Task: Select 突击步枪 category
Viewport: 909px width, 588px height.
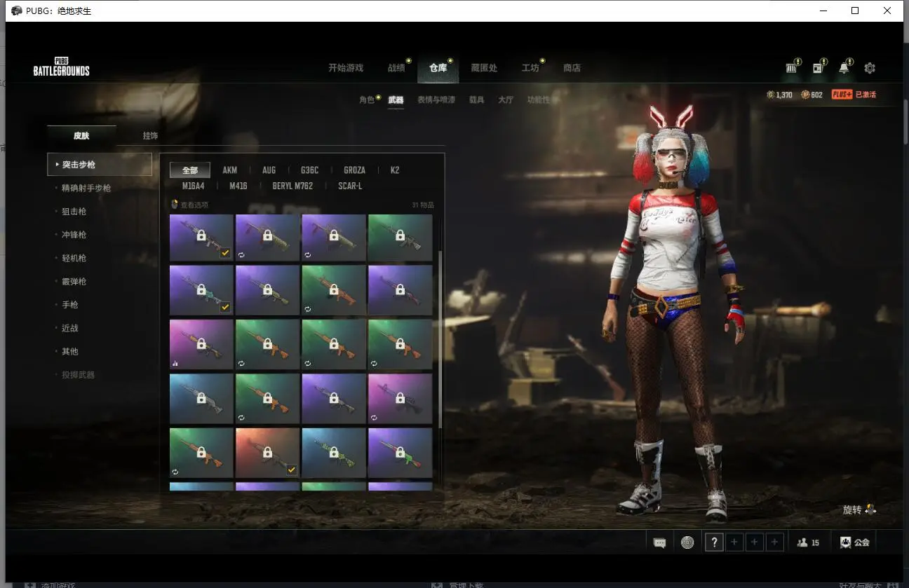Action: (x=100, y=165)
